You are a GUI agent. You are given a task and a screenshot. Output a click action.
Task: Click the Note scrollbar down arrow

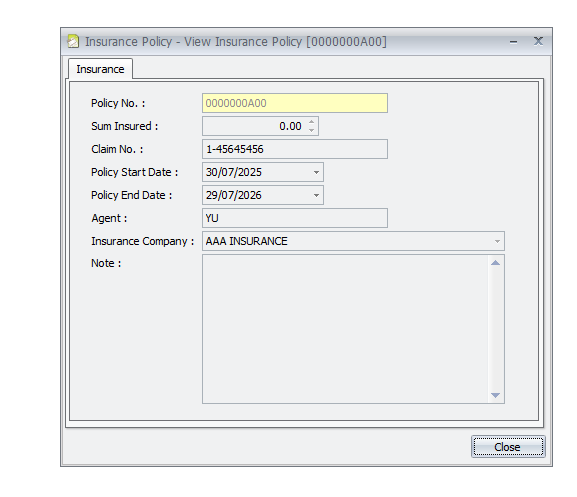(496, 395)
